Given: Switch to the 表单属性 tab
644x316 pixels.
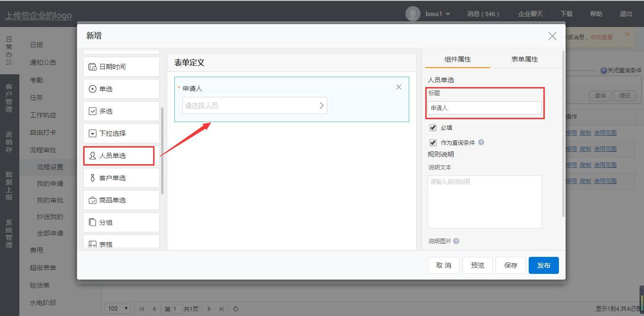Looking at the screenshot, I should click(524, 59).
